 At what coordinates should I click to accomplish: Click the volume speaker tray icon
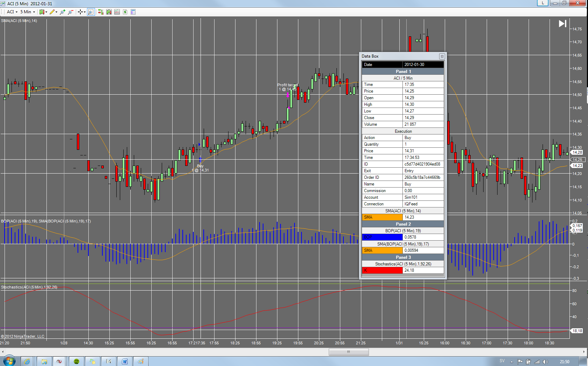[x=545, y=362]
